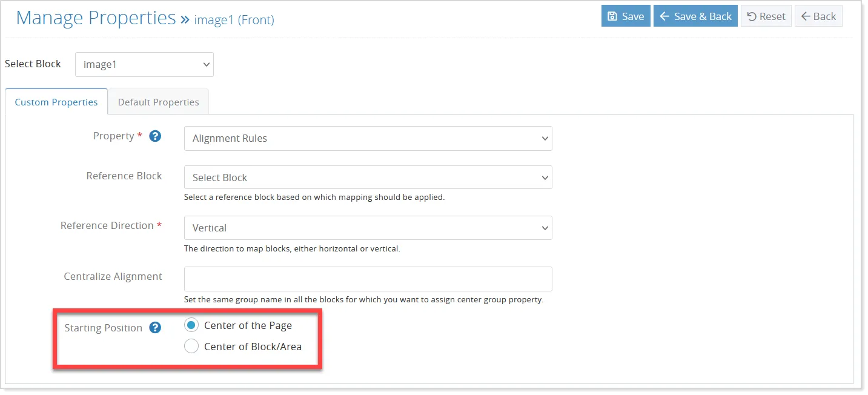Select the Center of the Page radio option
The width and height of the screenshot is (868, 395).
tap(191, 325)
